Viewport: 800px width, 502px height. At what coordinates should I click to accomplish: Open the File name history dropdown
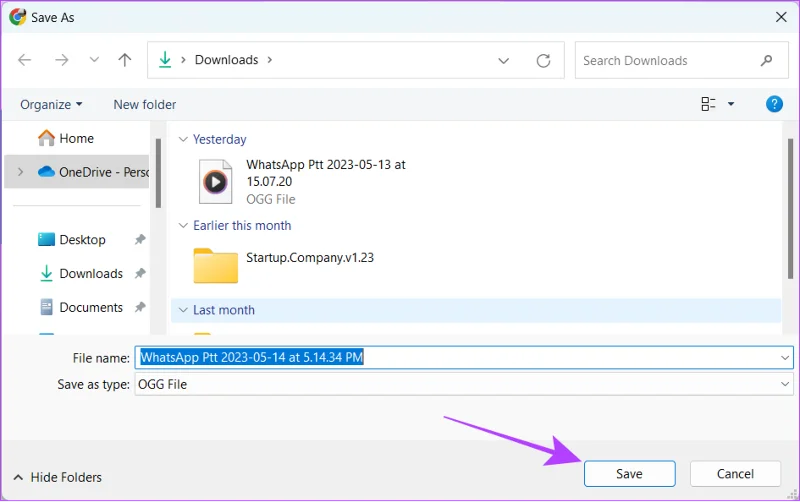(785, 358)
